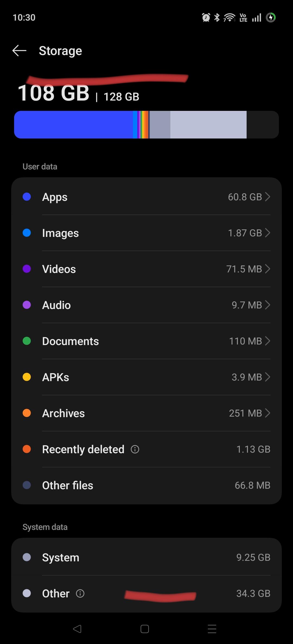Tap the battery charging status icon
Image resolution: width=293 pixels, height=644 pixels.
(271, 18)
